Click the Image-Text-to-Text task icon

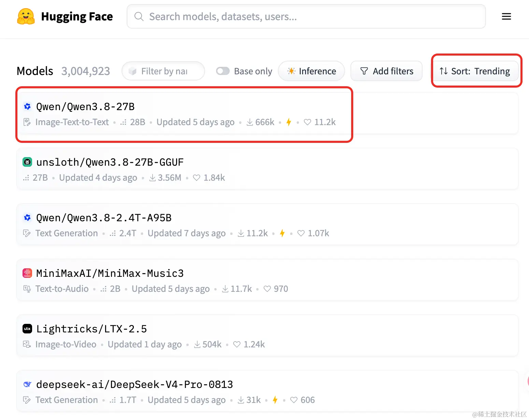click(x=27, y=122)
